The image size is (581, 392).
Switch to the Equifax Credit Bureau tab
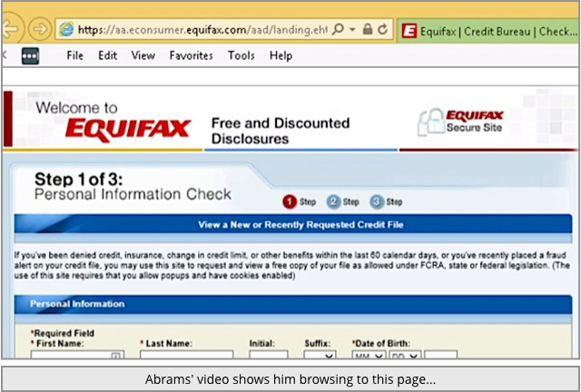click(487, 31)
